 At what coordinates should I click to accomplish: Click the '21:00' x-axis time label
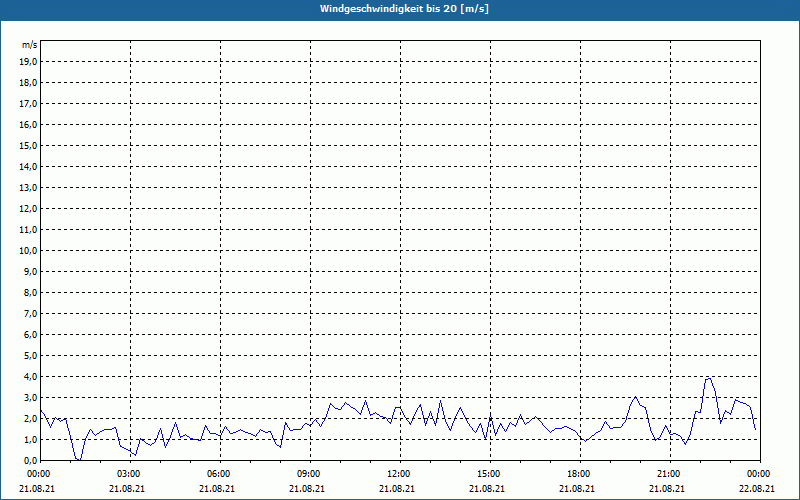[x=669, y=474]
